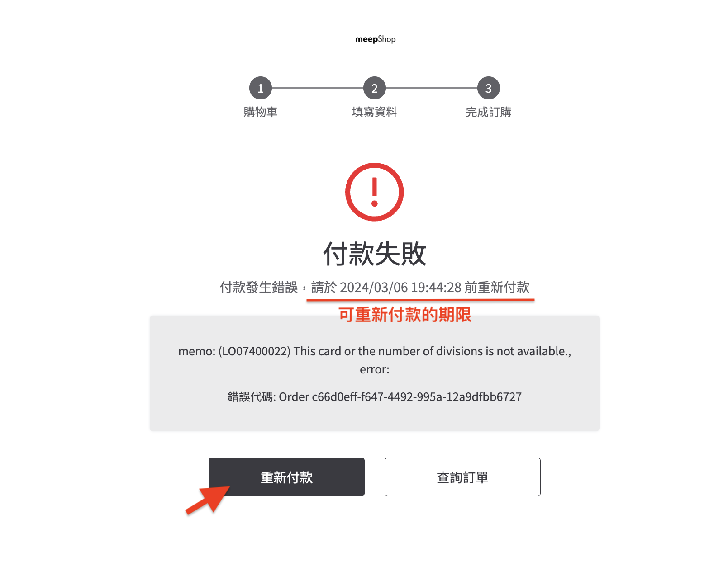Click the 付款發生錯誤 text
Viewport: 728px width, 571px height.
(x=259, y=287)
